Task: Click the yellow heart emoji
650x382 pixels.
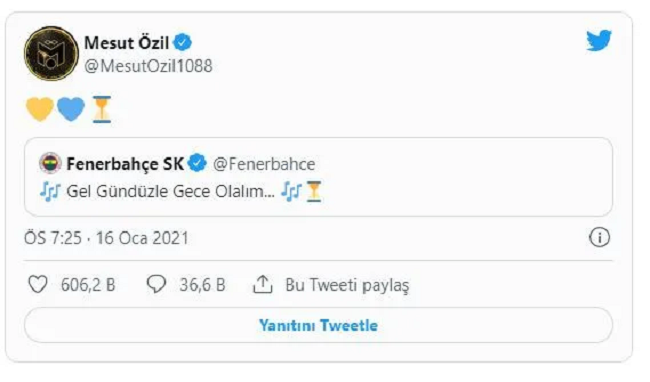Action: coord(40,109)
